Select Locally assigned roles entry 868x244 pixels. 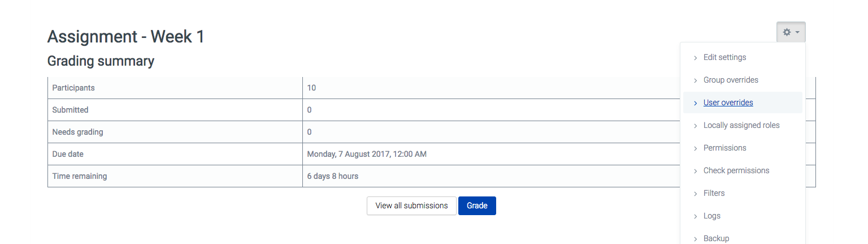[743, 125]
